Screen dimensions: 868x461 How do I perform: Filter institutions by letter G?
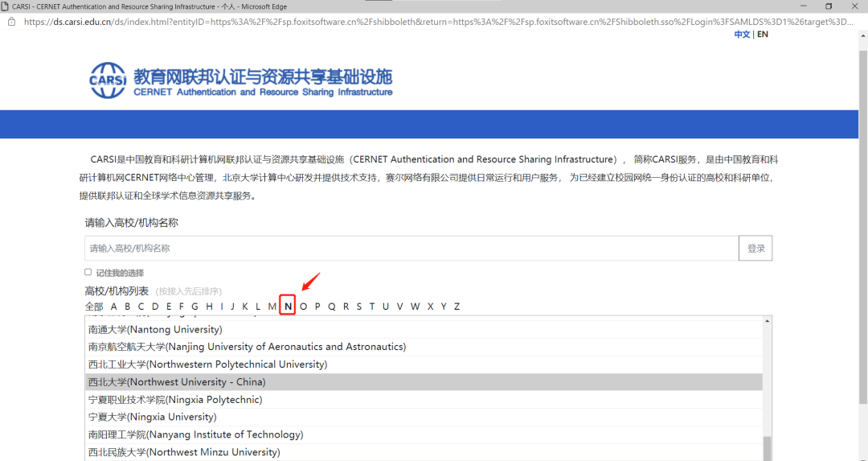pyautogui.click(x=194, y=307)
